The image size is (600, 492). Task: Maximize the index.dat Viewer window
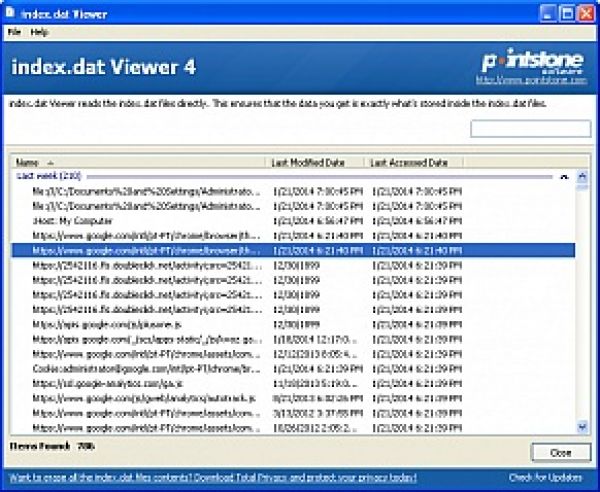567,14
